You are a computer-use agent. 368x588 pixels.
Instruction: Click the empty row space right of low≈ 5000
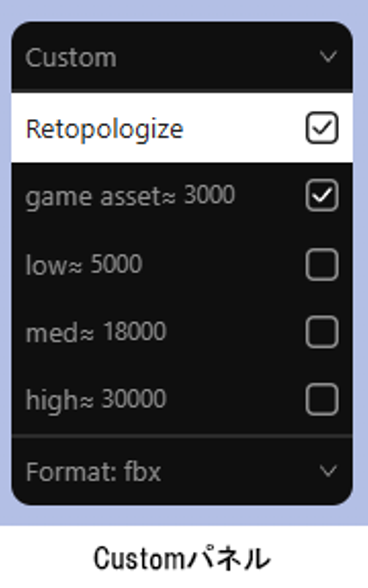pos(222,264)
